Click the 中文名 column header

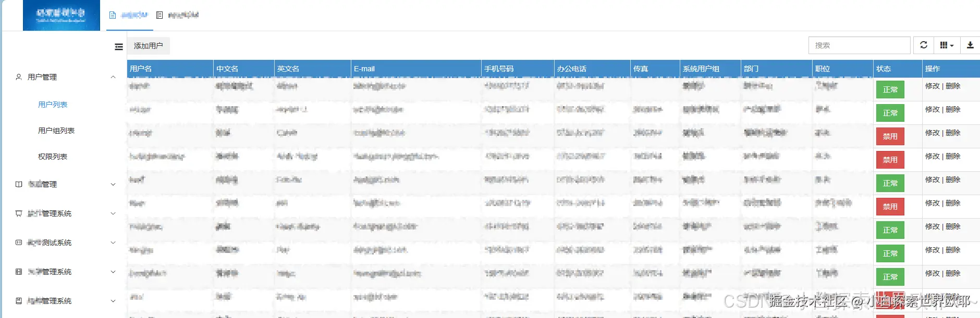pos(244,69)
